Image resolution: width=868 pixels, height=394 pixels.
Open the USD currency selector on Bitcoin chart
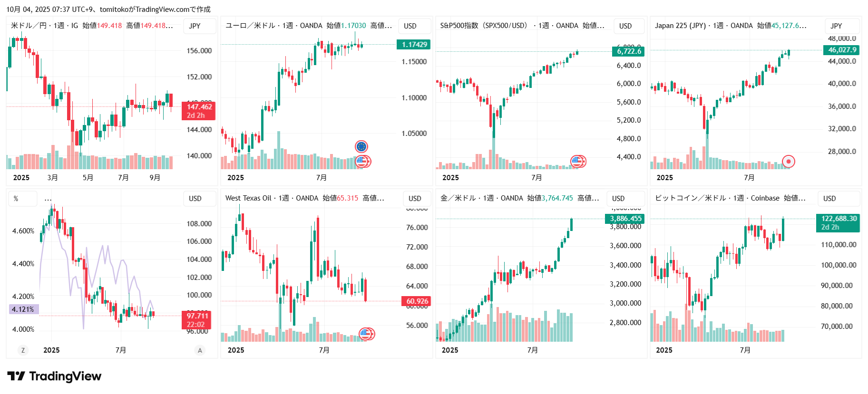tap(829, 199)
